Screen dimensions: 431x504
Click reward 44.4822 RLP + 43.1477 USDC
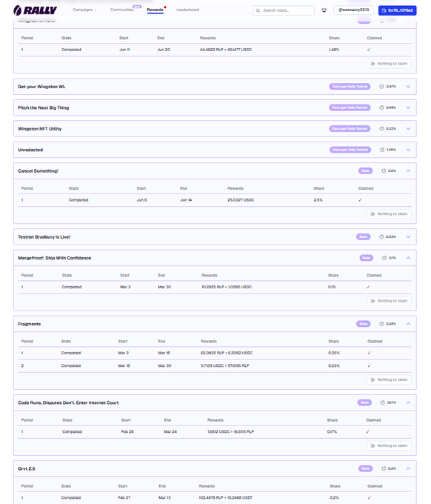click(226, 50)
